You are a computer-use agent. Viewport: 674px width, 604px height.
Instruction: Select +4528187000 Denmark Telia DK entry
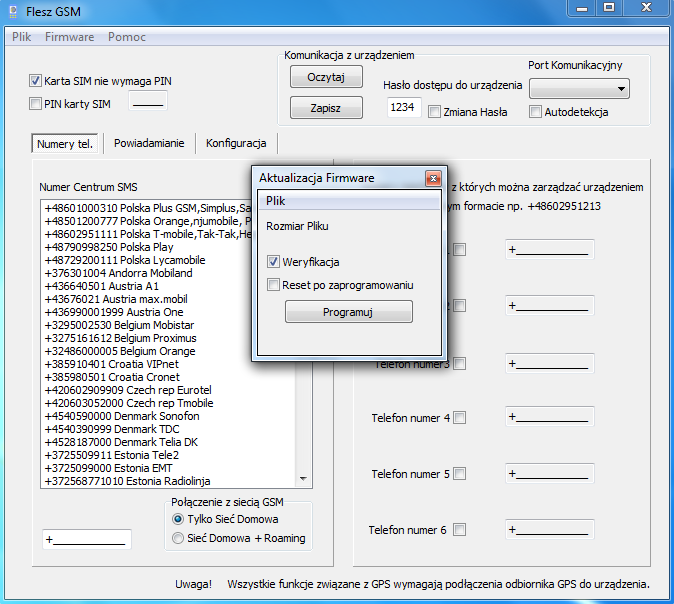coord(121,442)
